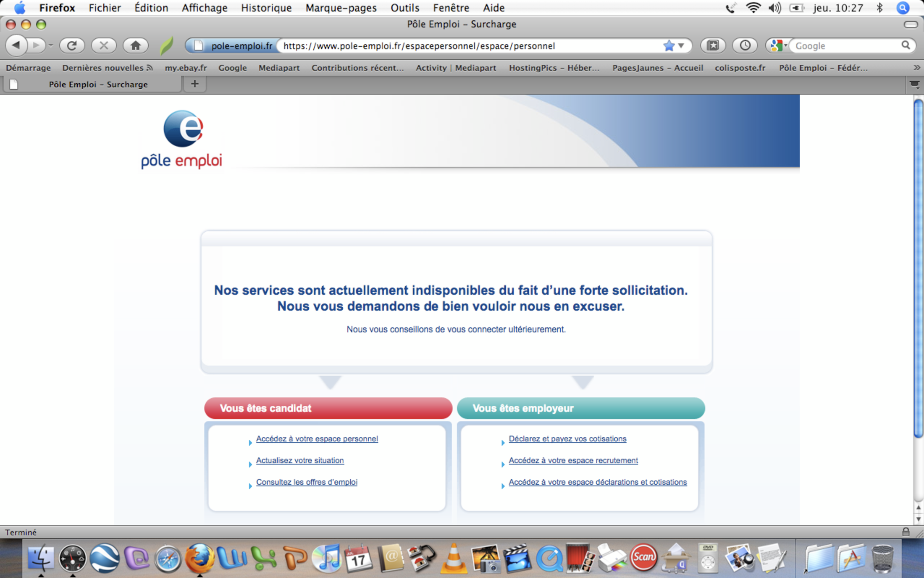
Task: Open VLC traffic cone in Dock
Action: (454, 558)
